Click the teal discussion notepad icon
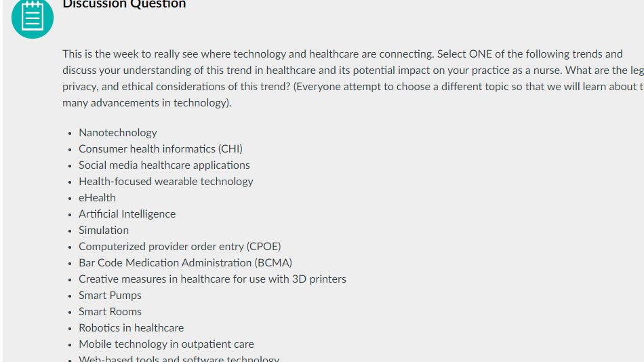Image resolution: width=644 pixels, height=362 pixels. tap(32, 18)
